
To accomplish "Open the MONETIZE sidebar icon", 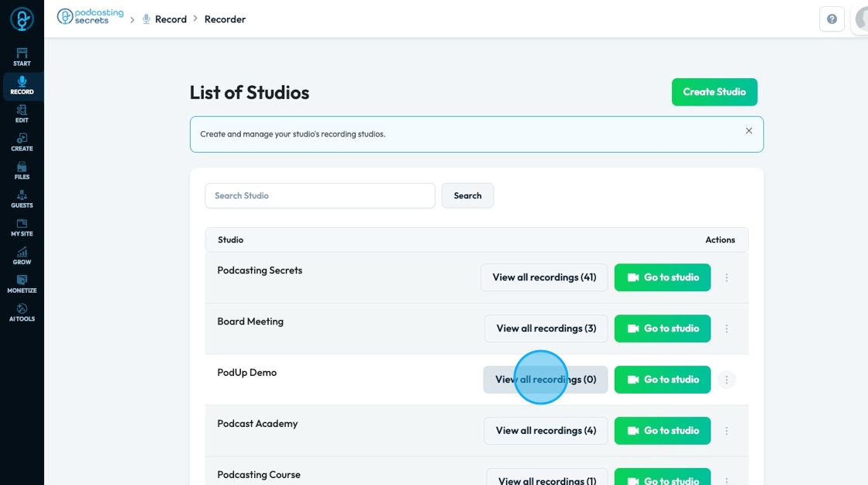I will tap(22, 284).
